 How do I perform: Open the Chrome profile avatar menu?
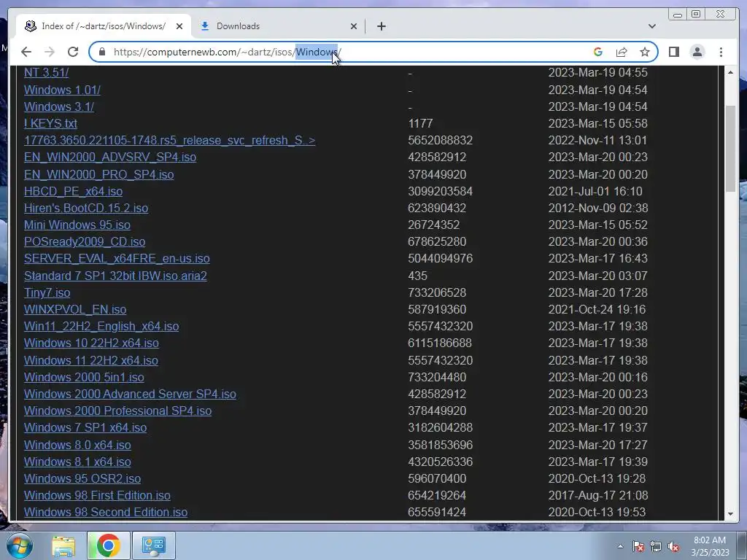(697, 52)
